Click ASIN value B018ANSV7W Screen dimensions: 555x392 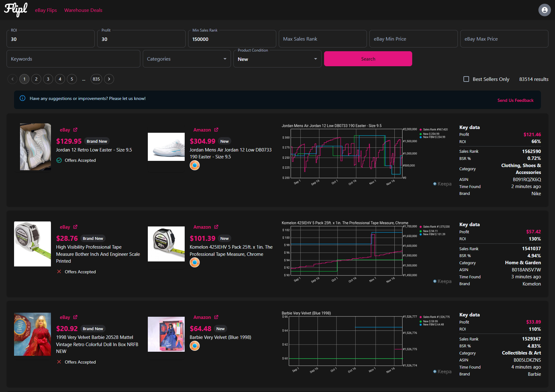pyautogui.click(x=526, y=270)
